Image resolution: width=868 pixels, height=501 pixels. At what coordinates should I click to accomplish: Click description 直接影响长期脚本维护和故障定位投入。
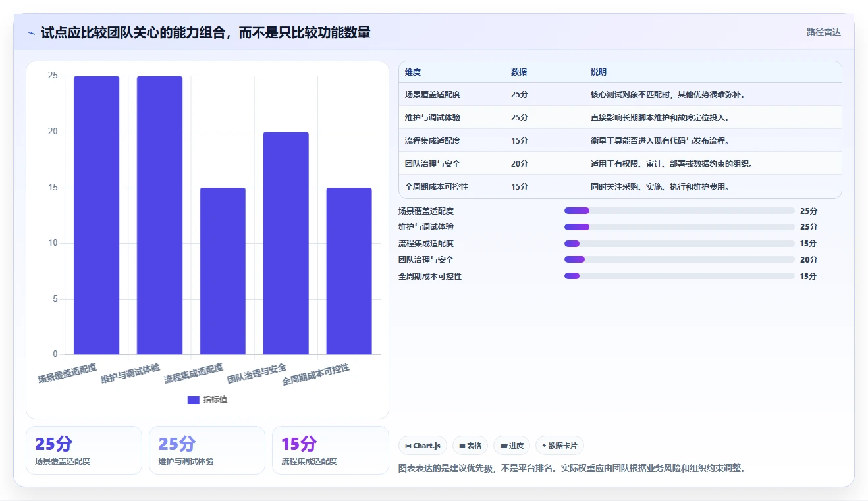tap(660, 118)
